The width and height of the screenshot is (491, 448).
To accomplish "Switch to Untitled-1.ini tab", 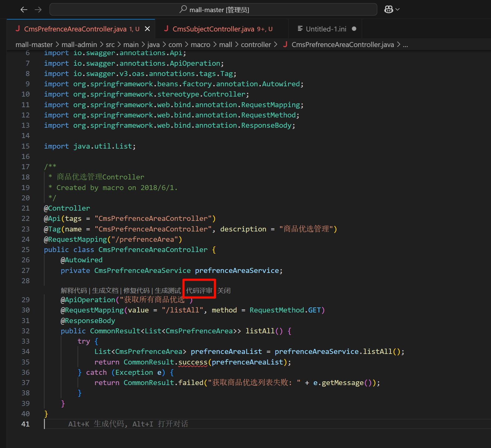I will click(x=326, y=29).
